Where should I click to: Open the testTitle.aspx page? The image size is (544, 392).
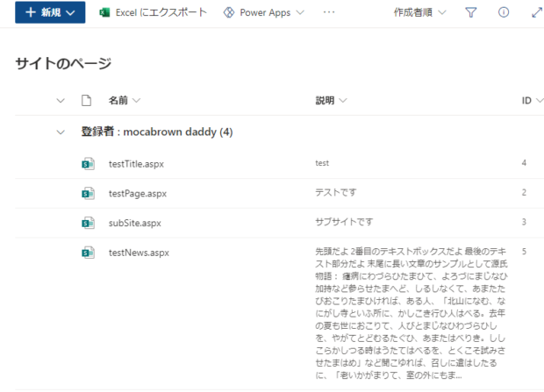pyautogui.click(x=136, y=164)
